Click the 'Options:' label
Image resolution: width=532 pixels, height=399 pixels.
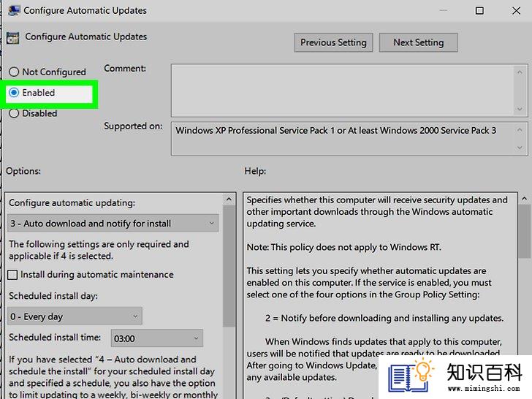23,171
